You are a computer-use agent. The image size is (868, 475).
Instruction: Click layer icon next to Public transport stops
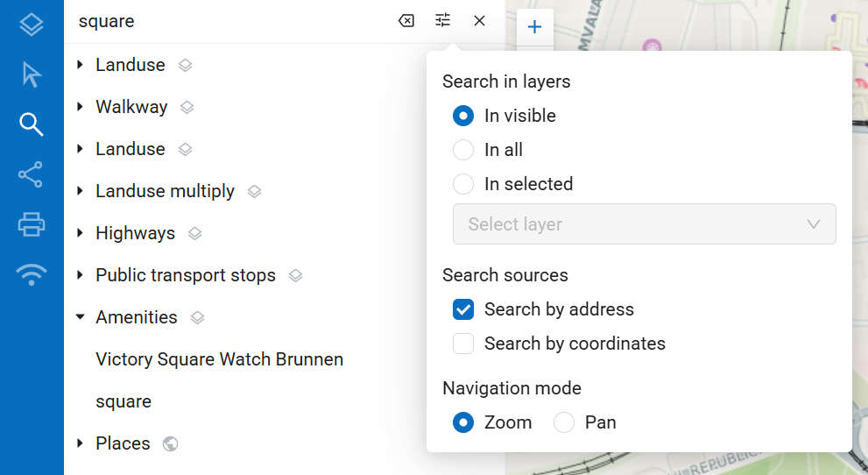tap(295, 276)
